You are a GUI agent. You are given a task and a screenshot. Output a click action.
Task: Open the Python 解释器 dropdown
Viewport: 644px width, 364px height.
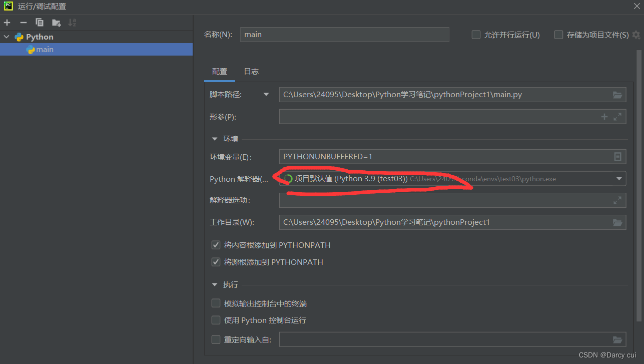(x=619, y=179)
